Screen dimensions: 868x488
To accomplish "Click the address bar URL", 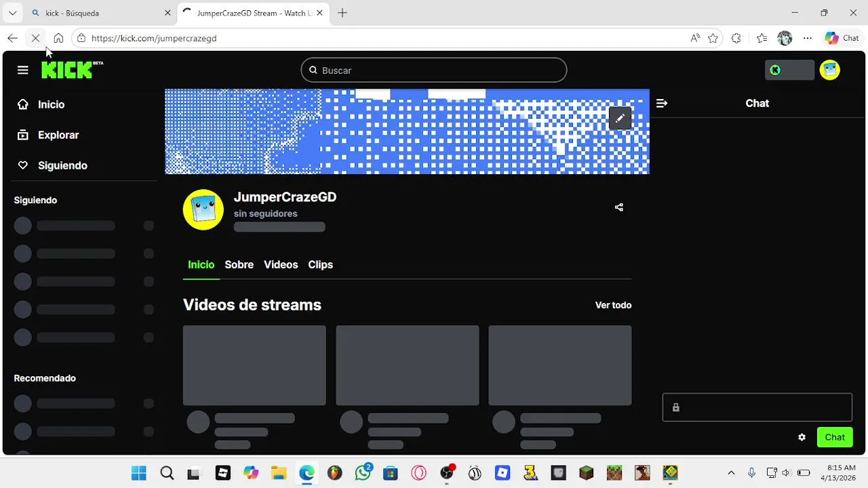I will tap(154, 38).
